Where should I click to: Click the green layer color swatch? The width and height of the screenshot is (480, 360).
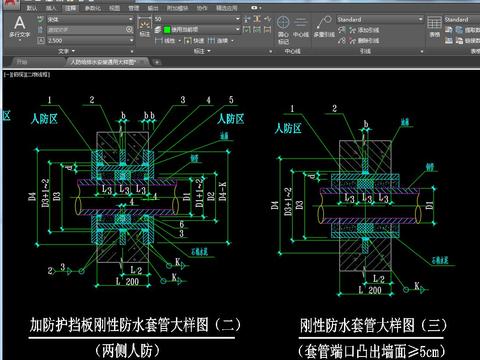(x=167, y=30)
